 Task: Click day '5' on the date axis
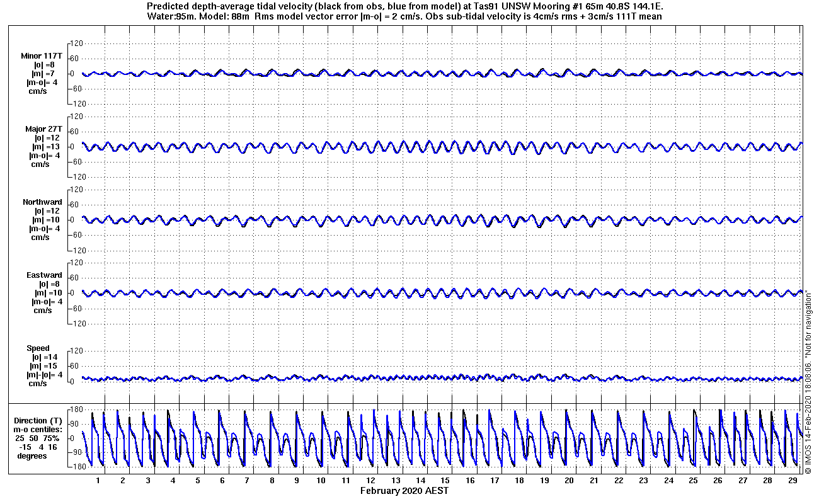pyautogui.click(x=197, y=481)
